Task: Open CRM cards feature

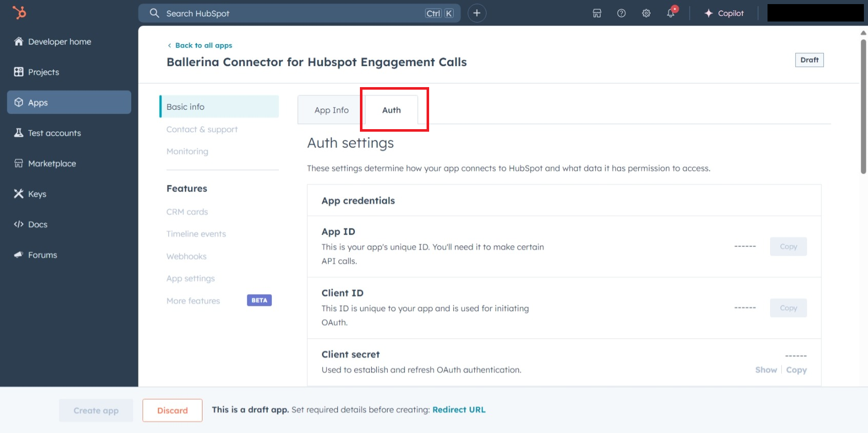Action: 187,212
